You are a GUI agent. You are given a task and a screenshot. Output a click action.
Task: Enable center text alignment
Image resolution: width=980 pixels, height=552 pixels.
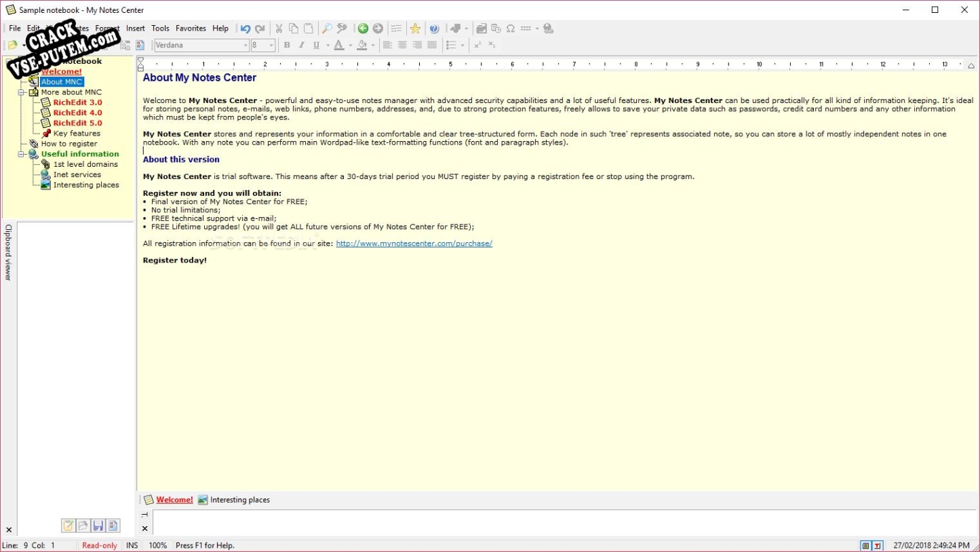coord(402,45)
